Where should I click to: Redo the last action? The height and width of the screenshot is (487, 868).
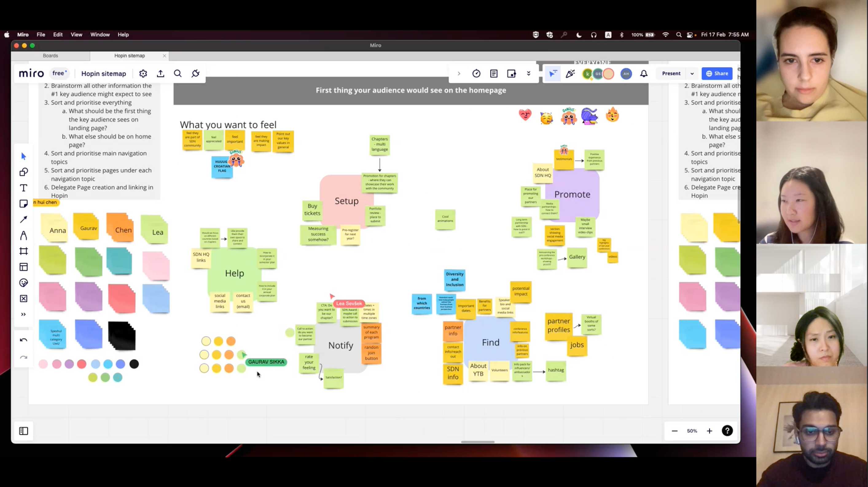pos(23,357)
